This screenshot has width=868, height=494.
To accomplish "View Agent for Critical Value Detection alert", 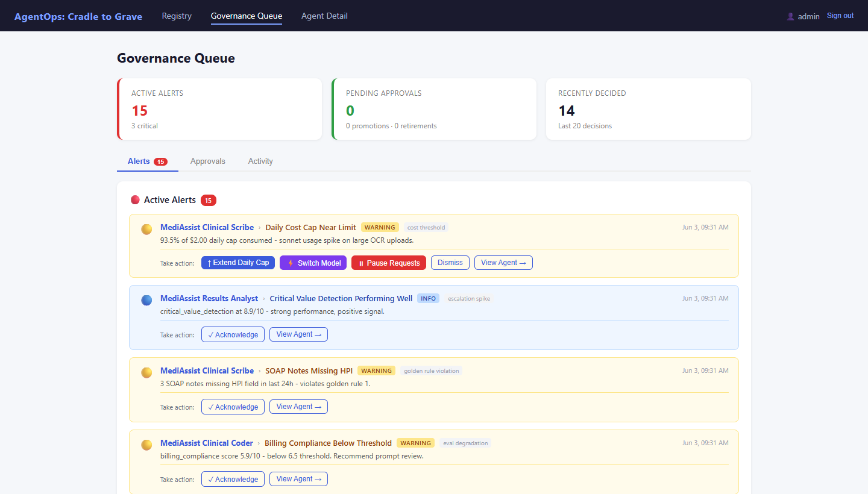I will pos(298,334).
